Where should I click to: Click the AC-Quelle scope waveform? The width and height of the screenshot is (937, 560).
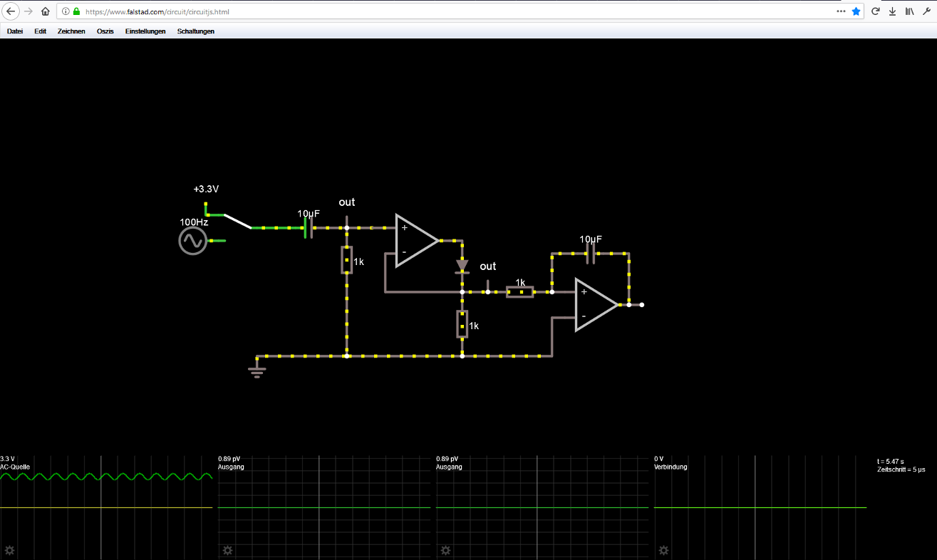[106, 477]
